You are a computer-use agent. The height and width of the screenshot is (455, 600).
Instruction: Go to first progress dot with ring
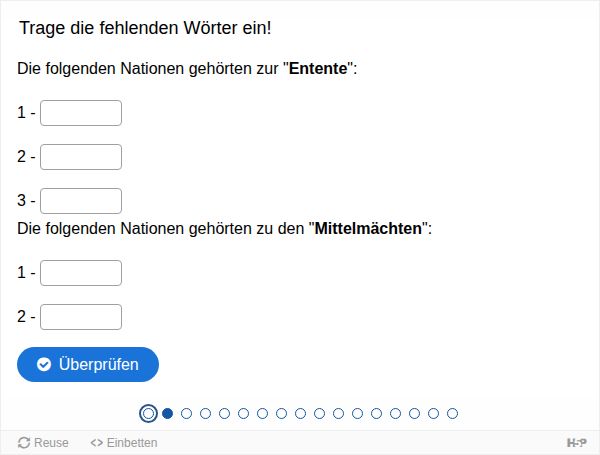[x=148, y=413]
